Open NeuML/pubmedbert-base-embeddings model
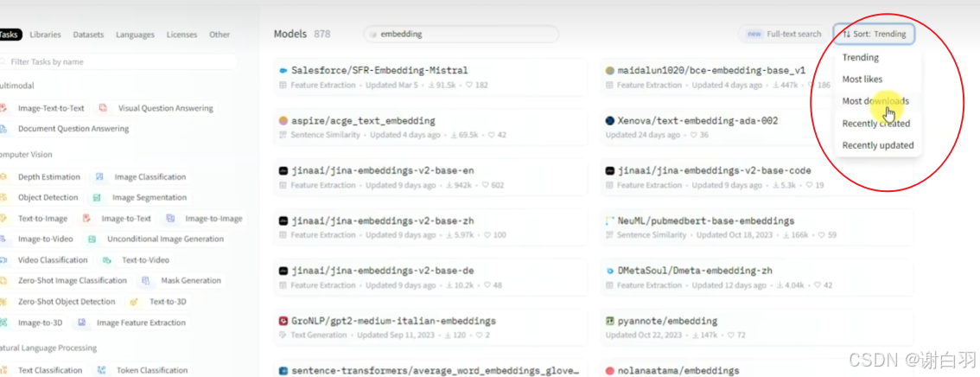 pyautogui.click(x=757, y=227)
